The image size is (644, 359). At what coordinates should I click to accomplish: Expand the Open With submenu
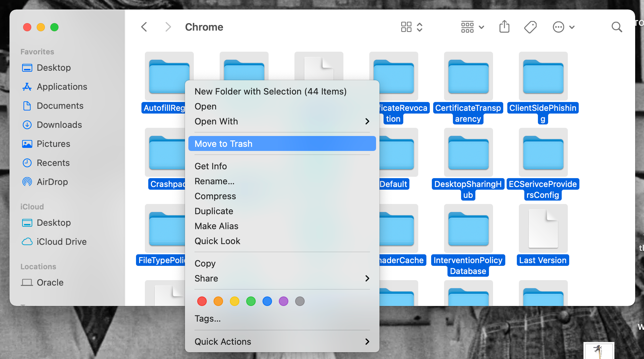click(367, 121)
